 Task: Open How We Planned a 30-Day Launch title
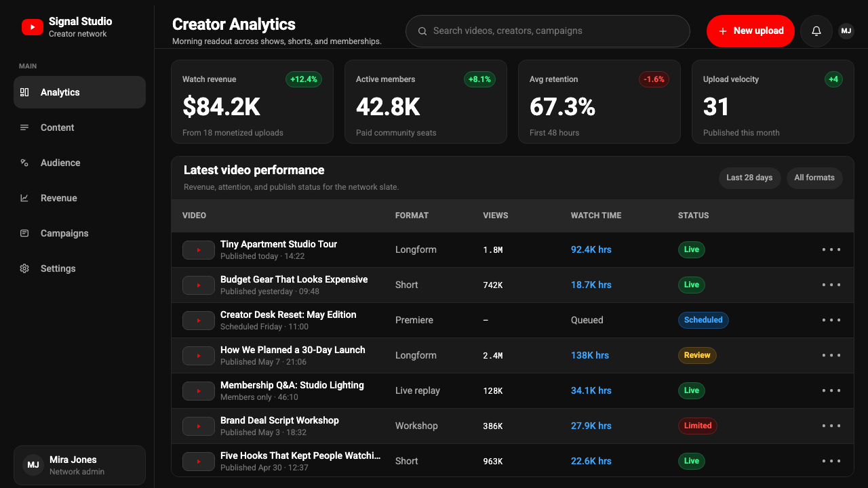293,350
